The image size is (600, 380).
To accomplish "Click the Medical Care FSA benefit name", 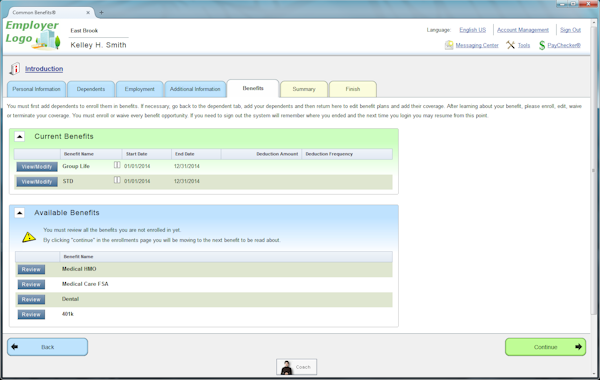I will tap(85, 284).
